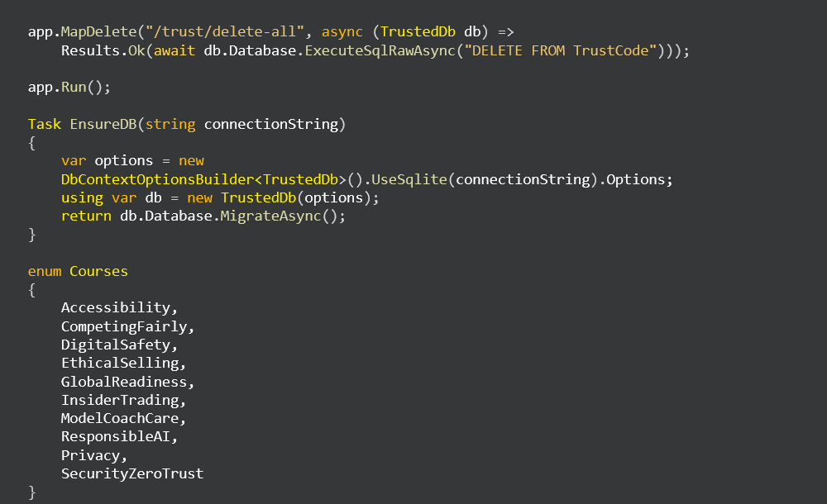827x504 pixels.
Task: Click the SecurityZeroTrust enum member
Action: click(x=132, y=473)
